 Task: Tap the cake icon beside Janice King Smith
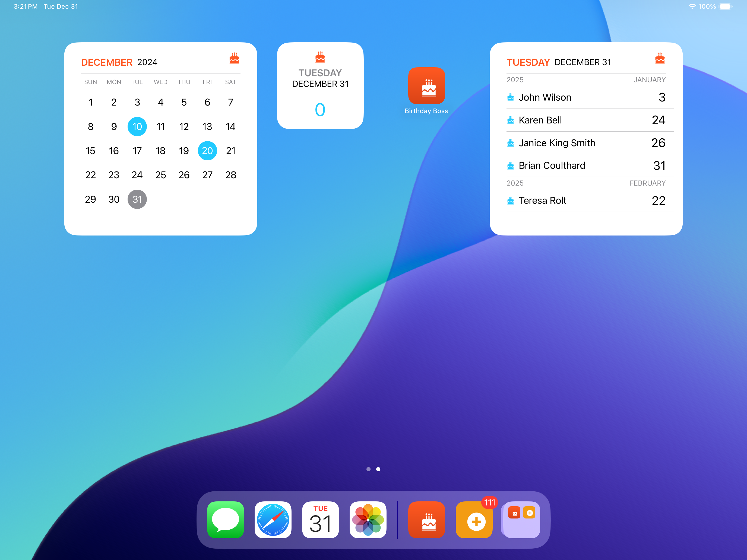pyautogui.click(x=511, y=143)
